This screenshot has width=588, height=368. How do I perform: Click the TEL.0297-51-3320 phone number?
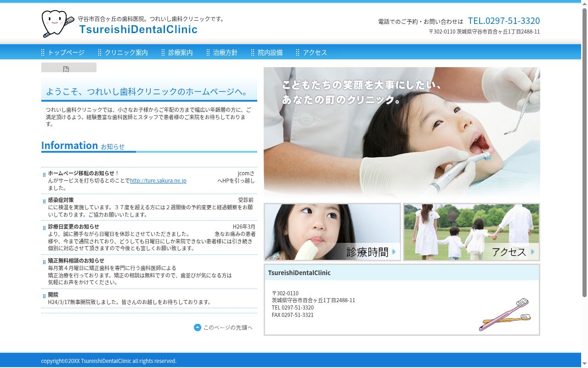[504, 21]
